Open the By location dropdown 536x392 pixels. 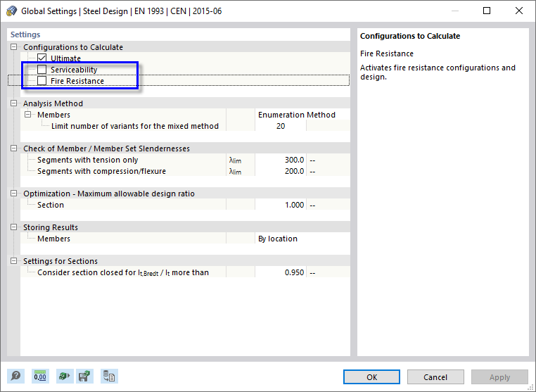click(x=302, y=239)
